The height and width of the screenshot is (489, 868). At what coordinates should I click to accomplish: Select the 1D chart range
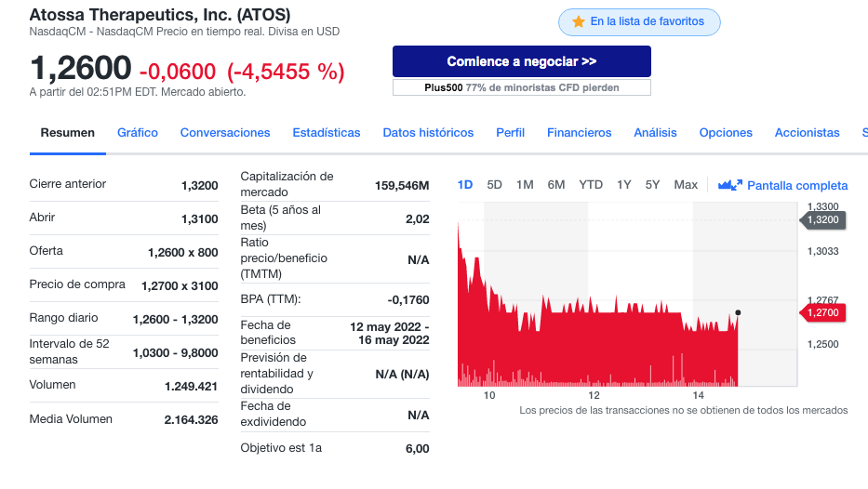(465, 185)
